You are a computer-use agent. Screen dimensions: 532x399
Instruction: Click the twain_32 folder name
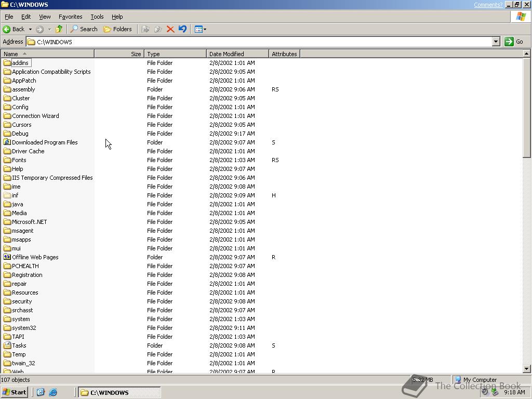pyautogui.click(x=23, y=363)
